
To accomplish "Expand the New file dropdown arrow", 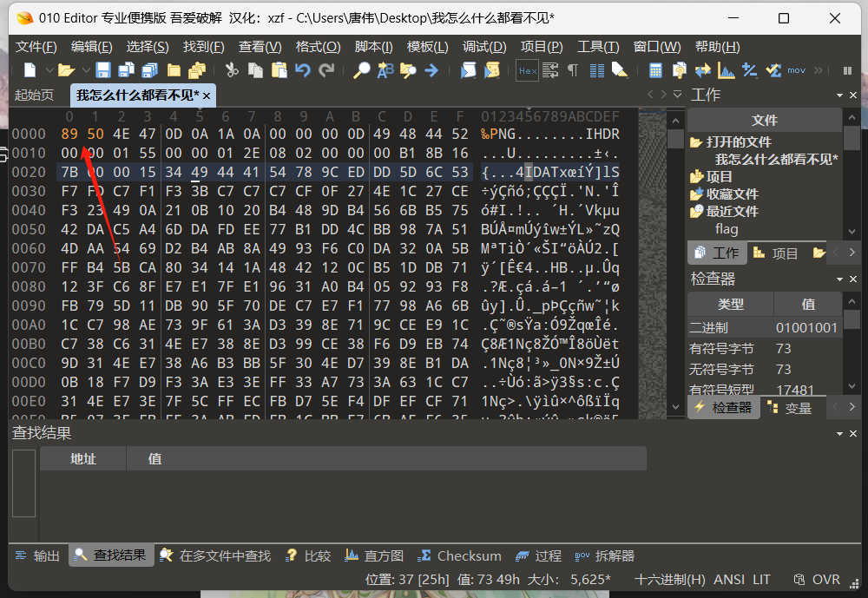I will pyautogui.click(x=49, y=70).
